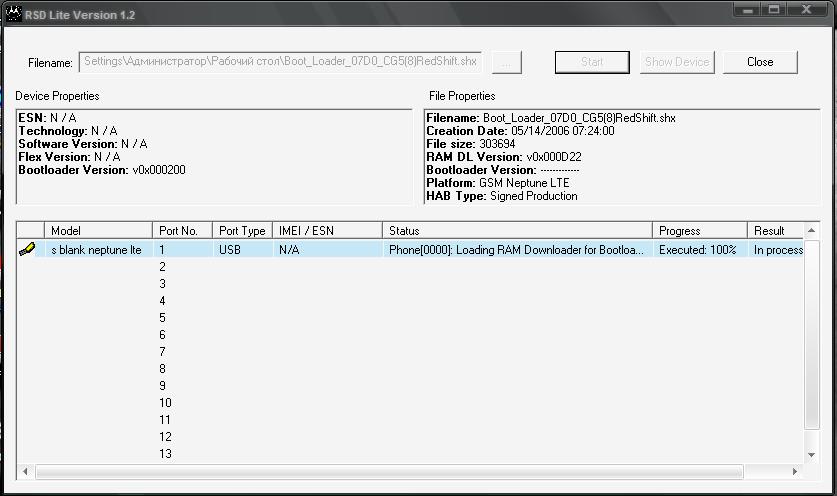Click the horizontal scrollbar right arrow
The width and height of the screenshot is (837, 496).
point(795,471)
